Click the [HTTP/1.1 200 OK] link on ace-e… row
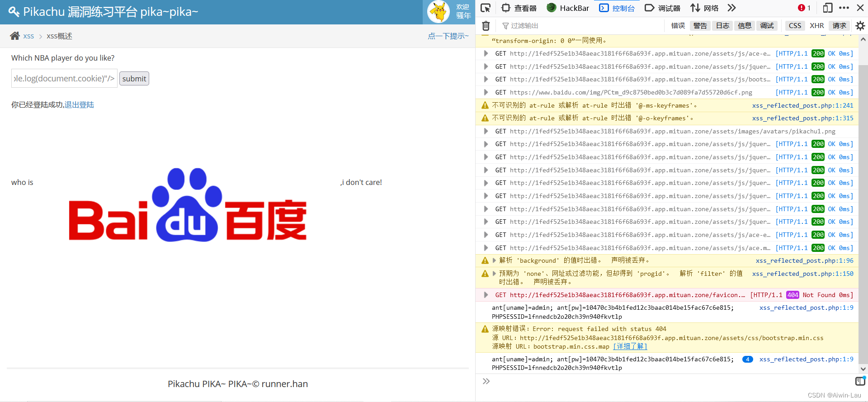This screenshot has height=402, width=868. (x=815, y=53)
